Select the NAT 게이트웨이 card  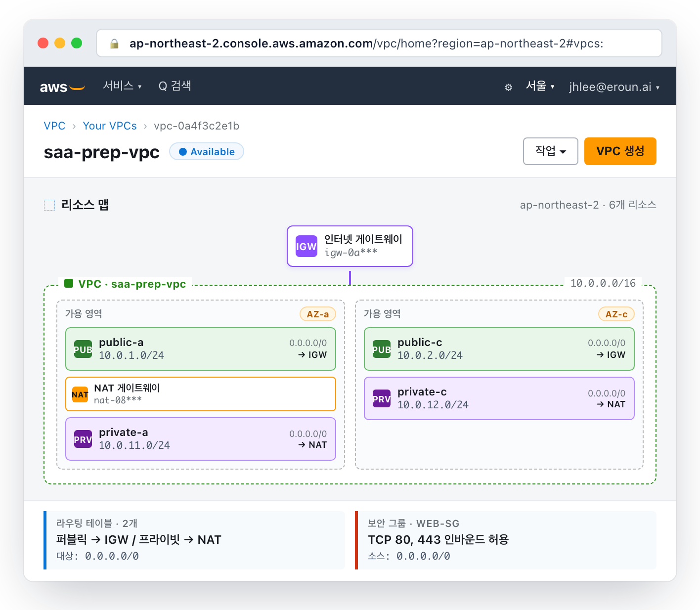(201, 394)
